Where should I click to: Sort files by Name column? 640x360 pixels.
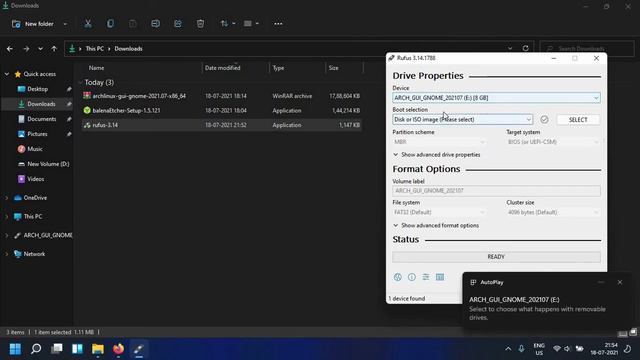click(x=96, y=68)
